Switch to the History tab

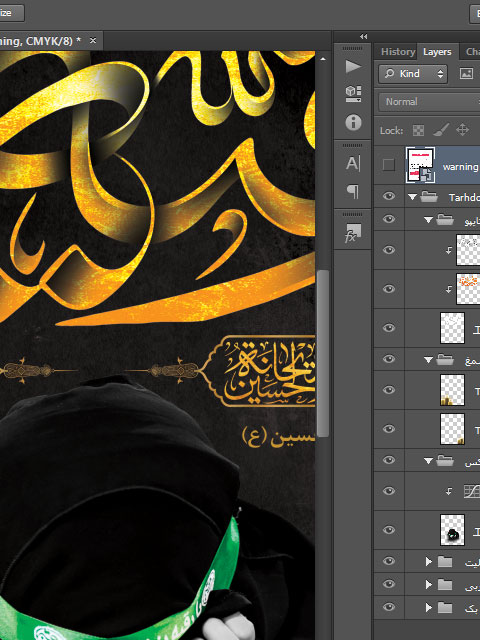[x=398, y=52]
